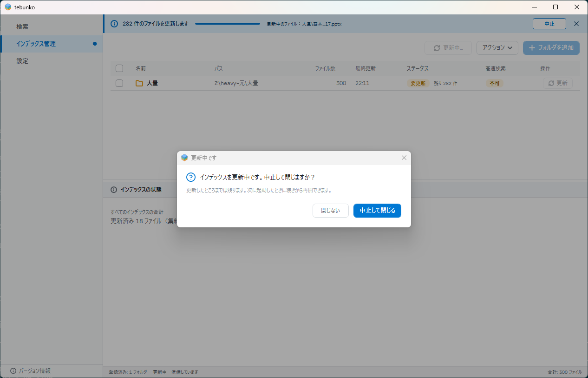Click the 最終更新 column header
Viewport: 588px width, 378px height.
tap(366, 68)
